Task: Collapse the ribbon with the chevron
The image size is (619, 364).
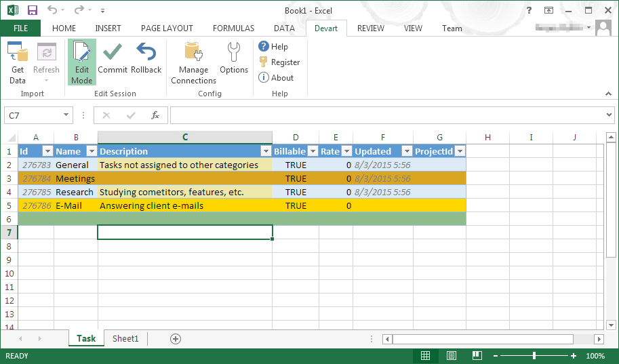Action: (x=608, y=94)
